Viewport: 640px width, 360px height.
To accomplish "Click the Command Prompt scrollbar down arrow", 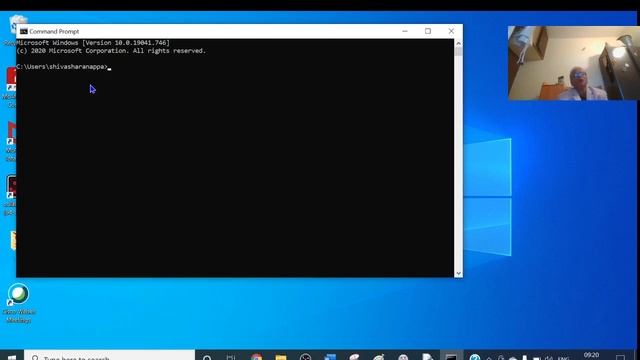I will (x=458, y=273).
